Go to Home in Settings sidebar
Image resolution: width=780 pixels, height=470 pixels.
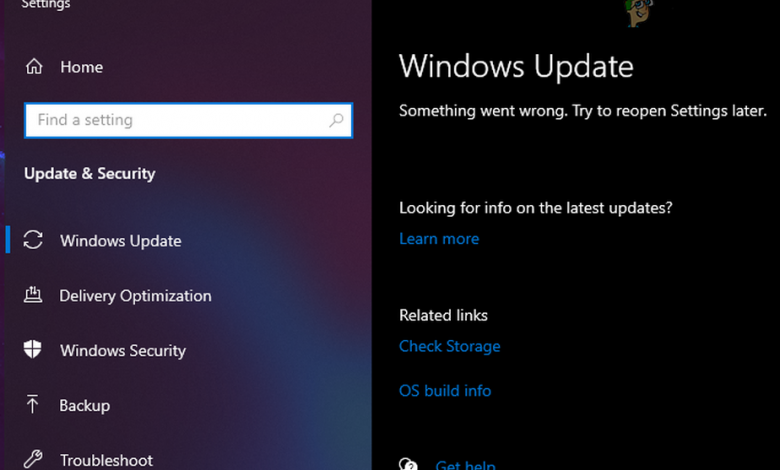[81, 67]
